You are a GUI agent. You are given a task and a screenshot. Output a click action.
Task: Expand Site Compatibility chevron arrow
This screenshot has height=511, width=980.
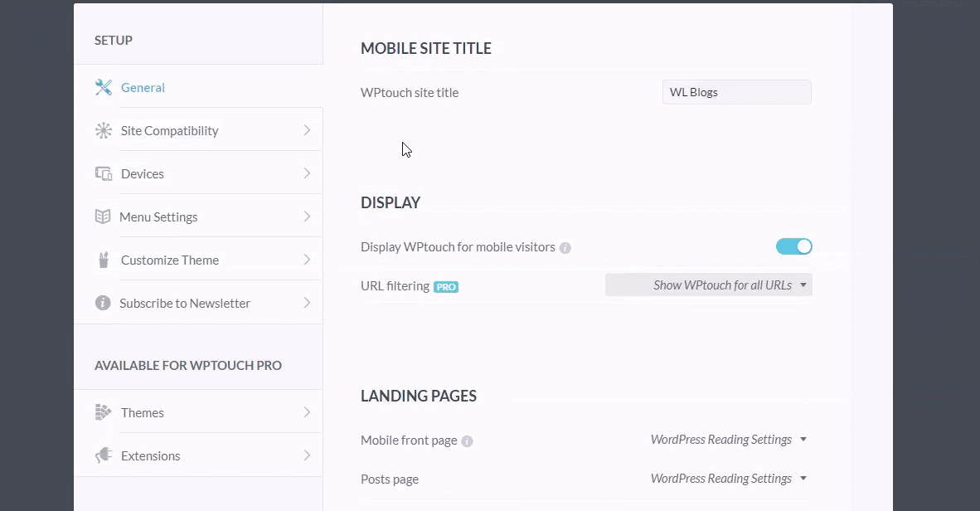coord(307,130)
